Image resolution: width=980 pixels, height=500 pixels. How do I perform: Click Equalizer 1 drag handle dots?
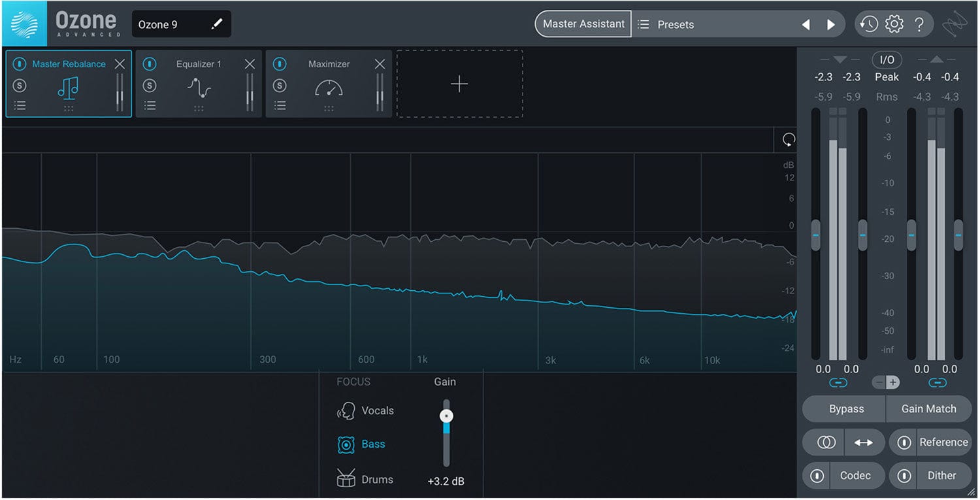tap(199, 109)
